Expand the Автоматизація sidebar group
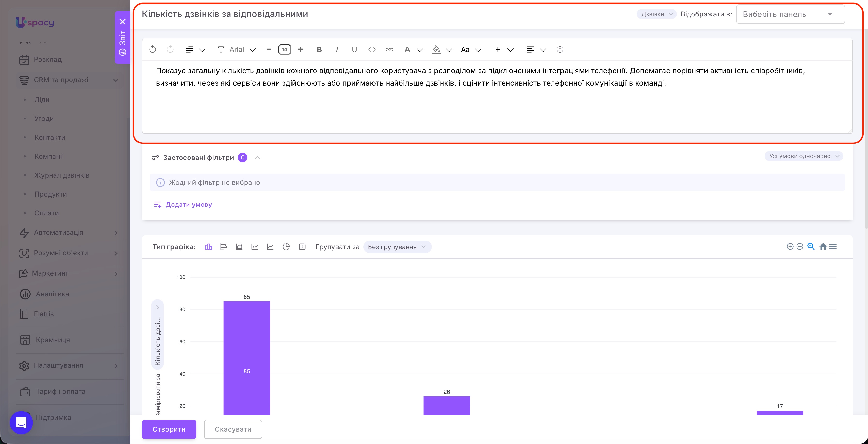Viewport: 868px width, 444px height. tap(116, 233)
